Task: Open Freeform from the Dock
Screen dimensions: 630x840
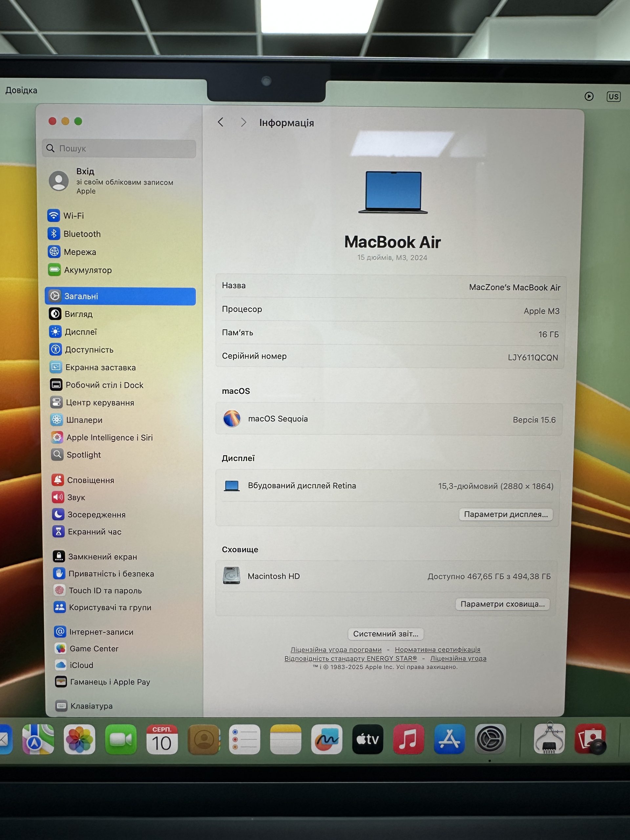Action: pos(326,739)
